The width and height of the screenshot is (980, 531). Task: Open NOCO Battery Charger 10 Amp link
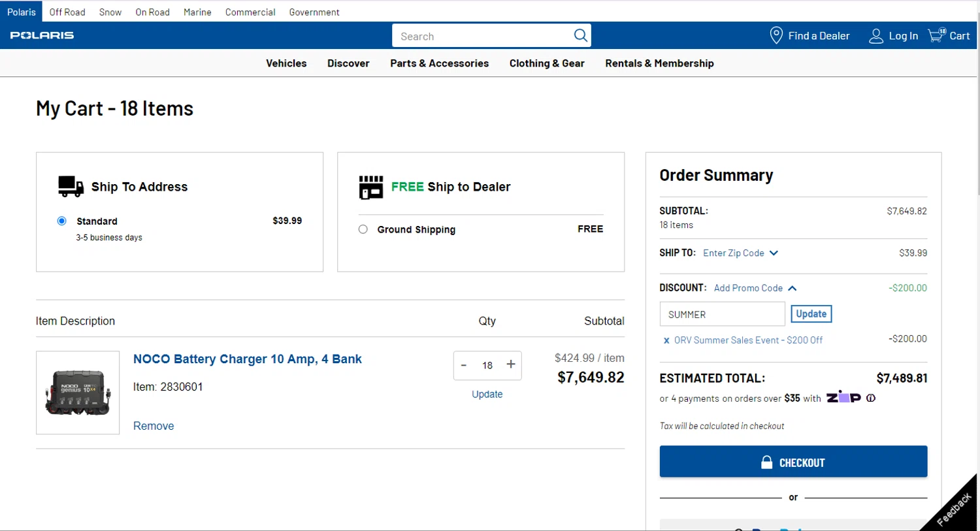tap(248, 359)
